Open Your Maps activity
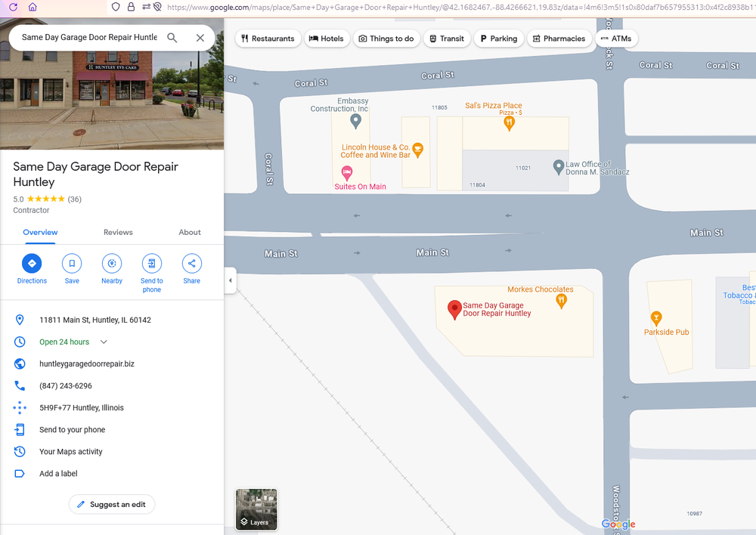This screenshot has width=756, height=535. click(71, 452)
